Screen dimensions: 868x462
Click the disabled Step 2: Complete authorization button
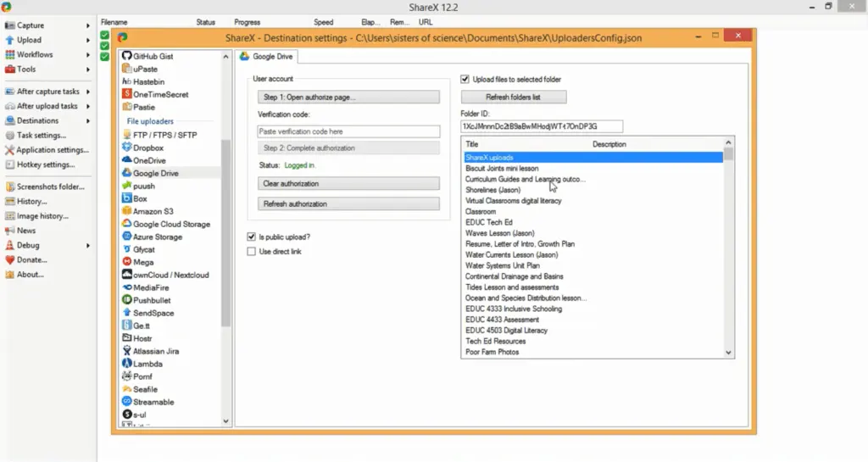[x=348, y=148]
